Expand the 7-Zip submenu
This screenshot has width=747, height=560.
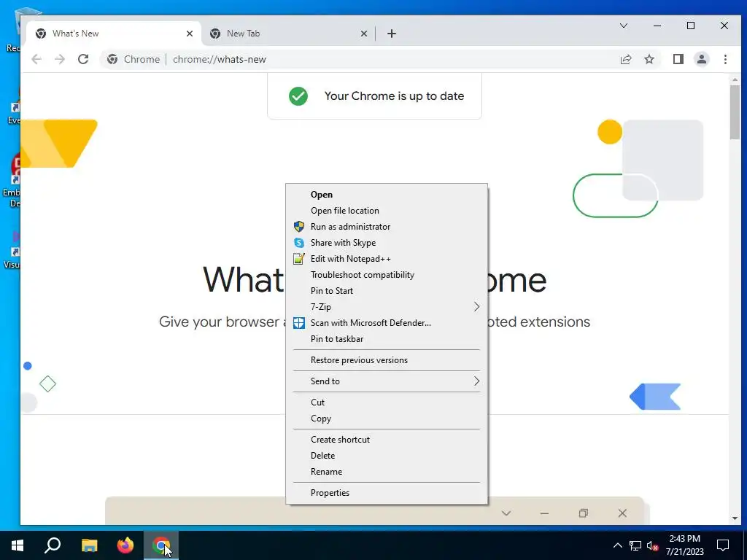click(x=387, y=307)
